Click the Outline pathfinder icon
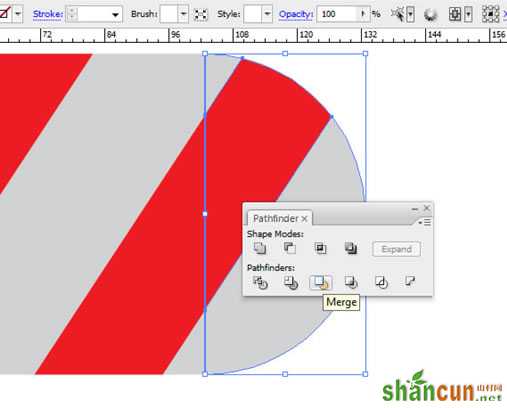This screenshot has width=507, height=408. (381, 282)
